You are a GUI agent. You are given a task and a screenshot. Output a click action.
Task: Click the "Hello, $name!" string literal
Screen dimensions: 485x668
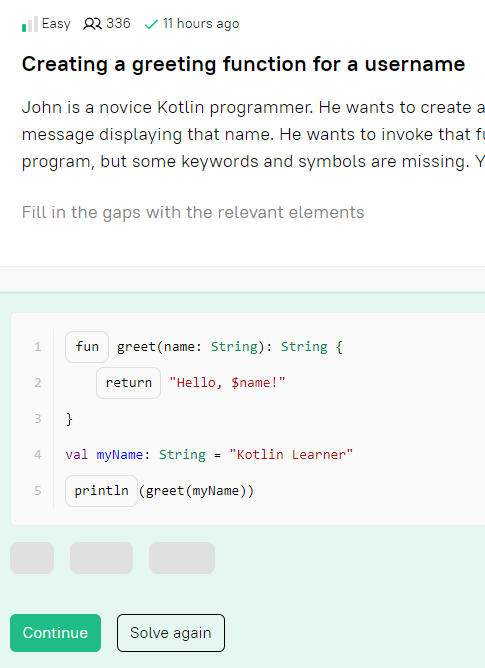[227, 383]
